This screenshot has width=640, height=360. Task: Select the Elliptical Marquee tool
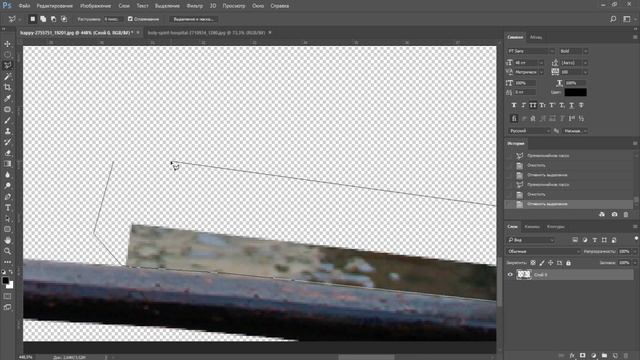pos(7,54)
